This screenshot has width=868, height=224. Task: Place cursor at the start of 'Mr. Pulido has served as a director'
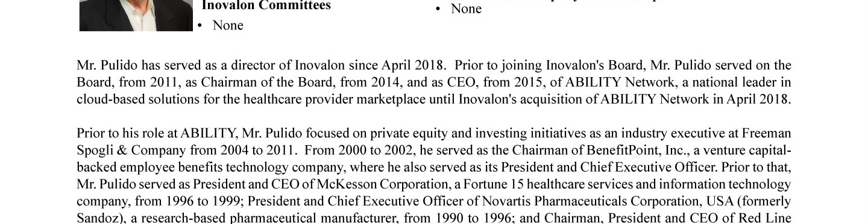coord(77,65)
